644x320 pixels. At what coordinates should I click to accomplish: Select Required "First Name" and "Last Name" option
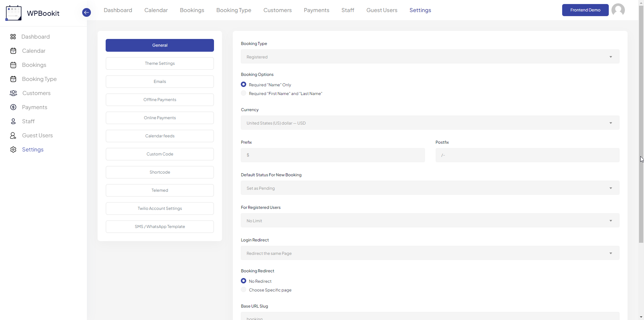coord(243,93)
